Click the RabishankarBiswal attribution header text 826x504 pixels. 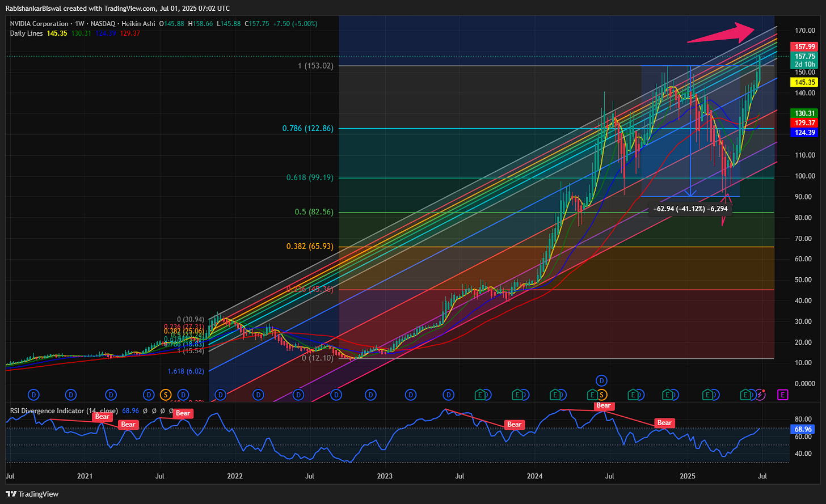117,8
